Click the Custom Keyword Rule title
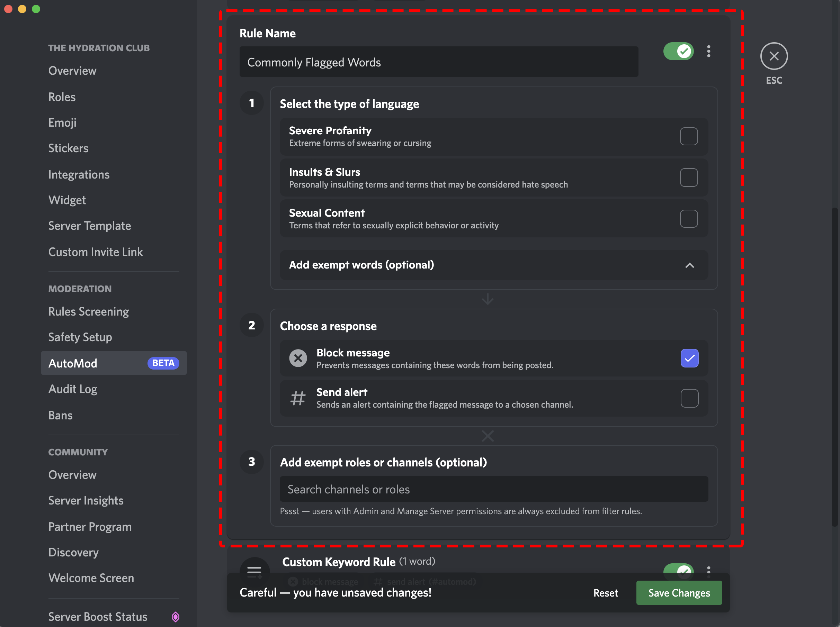Viewport: 840px width, 627px height. (x=339, y=562)
